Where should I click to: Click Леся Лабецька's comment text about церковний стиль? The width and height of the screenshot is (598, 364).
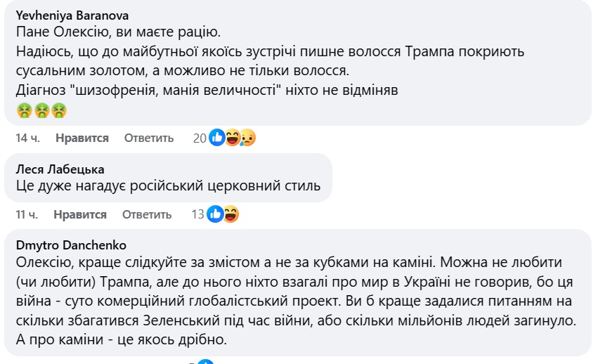coord(167,186)
